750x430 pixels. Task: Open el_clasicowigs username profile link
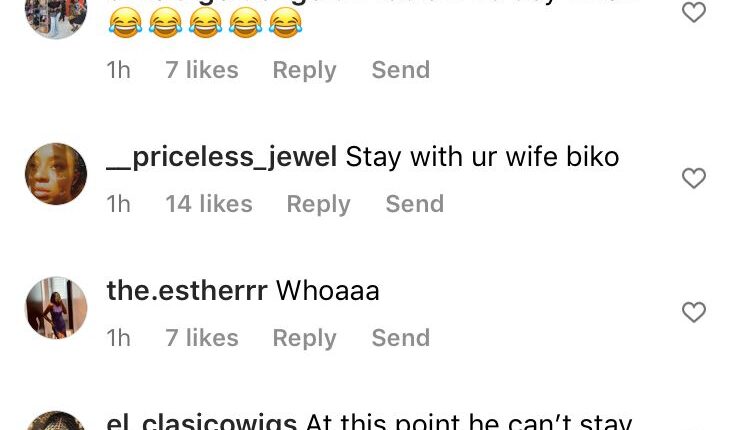[201, 422]
